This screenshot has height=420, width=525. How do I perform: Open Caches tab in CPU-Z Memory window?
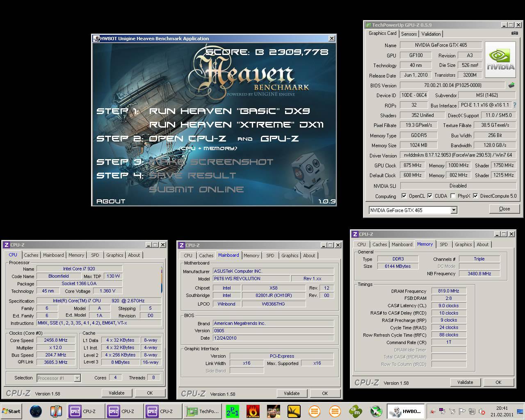click(380, 244)
